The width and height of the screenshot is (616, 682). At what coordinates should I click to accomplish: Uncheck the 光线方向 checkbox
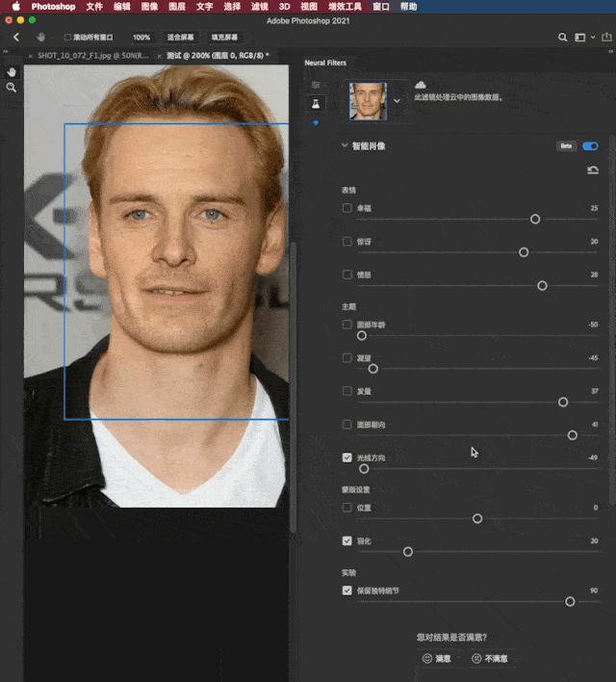coord(346,458)
